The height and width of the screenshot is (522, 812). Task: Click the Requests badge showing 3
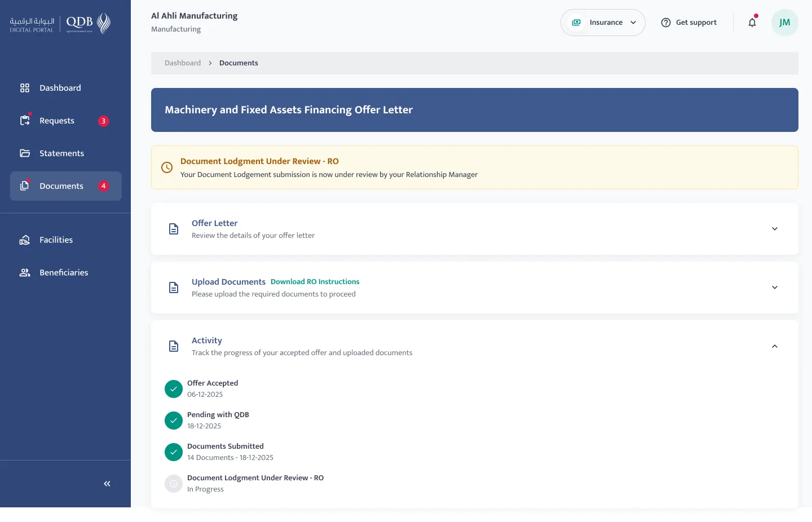(103, 121)
